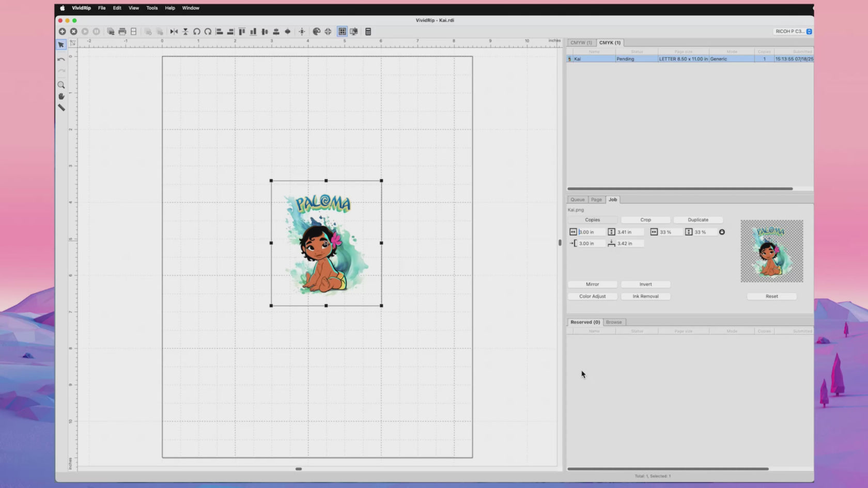Open the RICOH printer dropdown
This screenshot has height=488, width=868.
793,32
